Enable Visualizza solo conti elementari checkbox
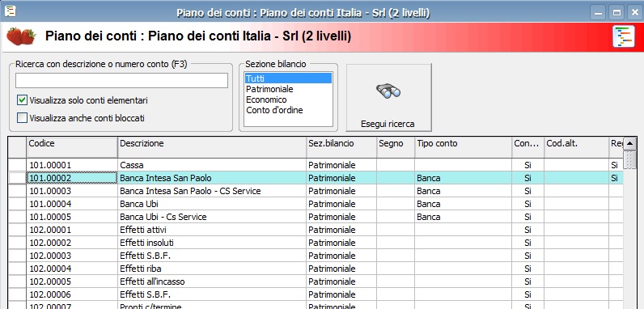This screenshot has height=309, width=644. (22, 100)
